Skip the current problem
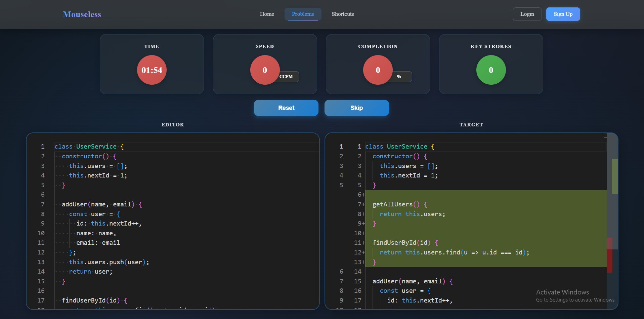 [356, 108]
